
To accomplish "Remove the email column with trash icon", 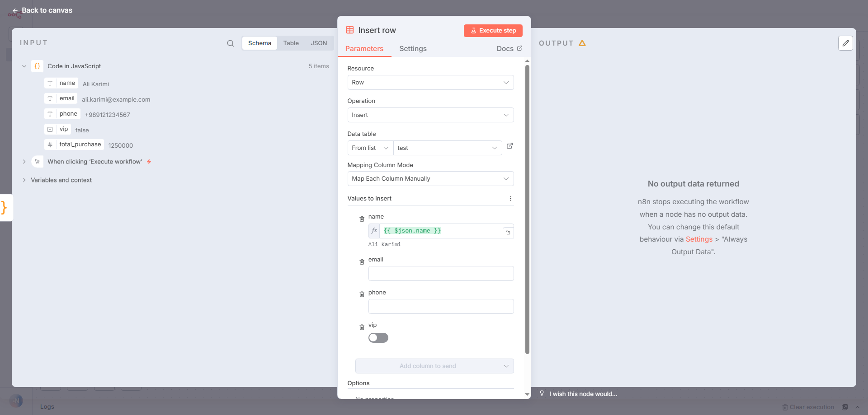I will (362, 262).
